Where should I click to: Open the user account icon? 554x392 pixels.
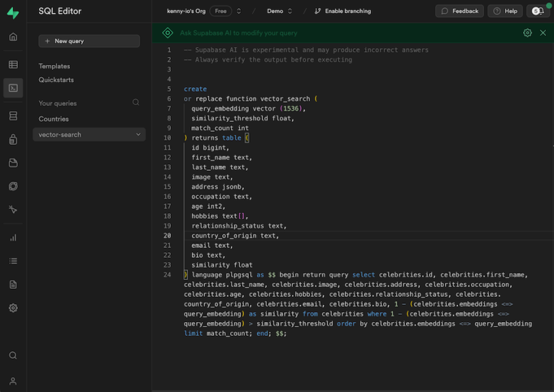tap(13, 381)
